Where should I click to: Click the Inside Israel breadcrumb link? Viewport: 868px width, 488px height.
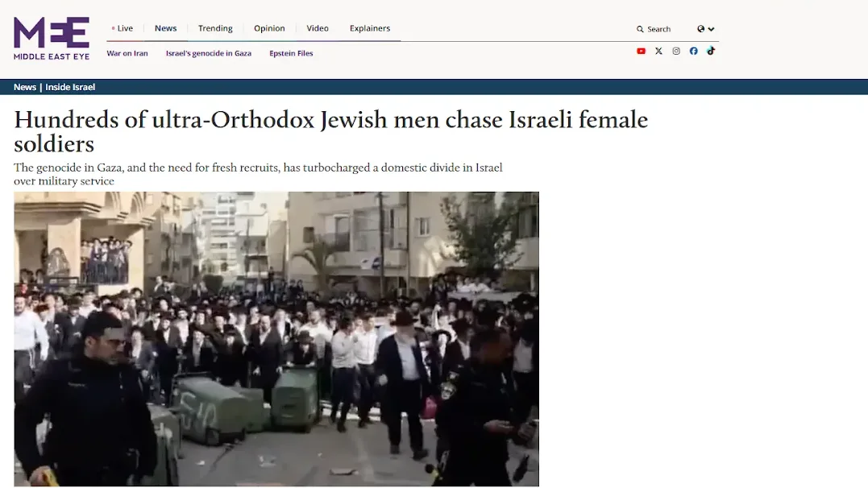70,87
